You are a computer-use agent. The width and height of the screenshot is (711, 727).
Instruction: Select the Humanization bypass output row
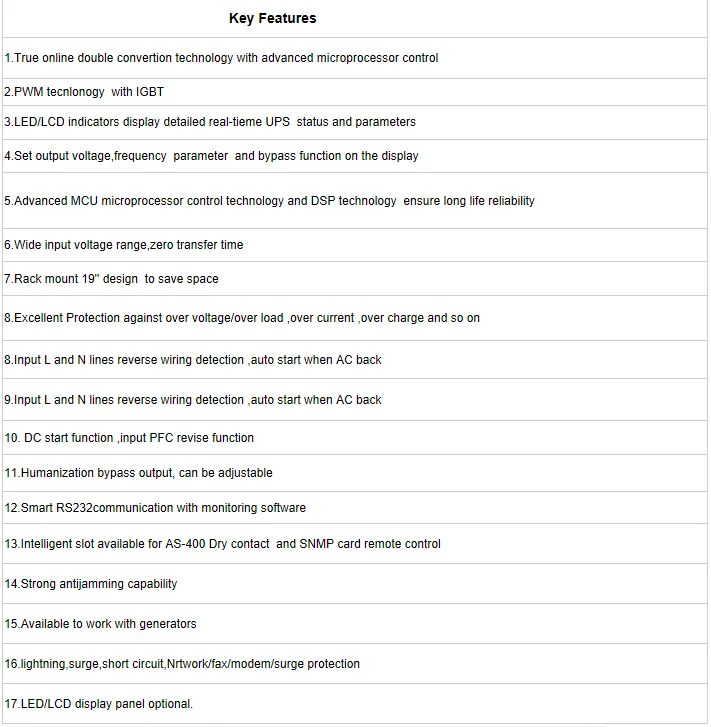[355, 473]
